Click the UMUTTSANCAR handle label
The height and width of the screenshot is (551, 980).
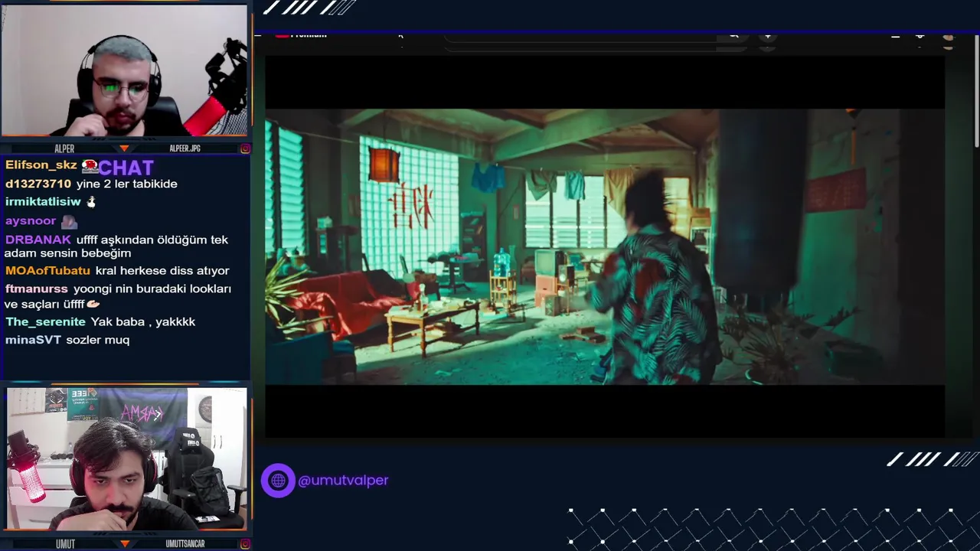[x=185, y=544]
